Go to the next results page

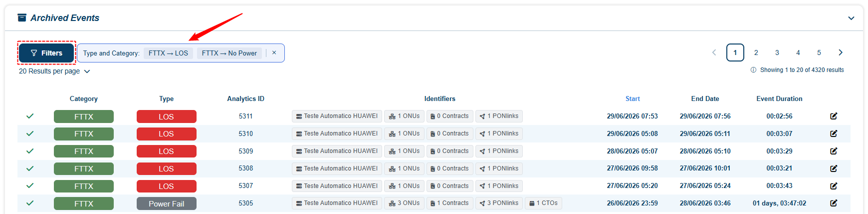click(x=841, y=52)
